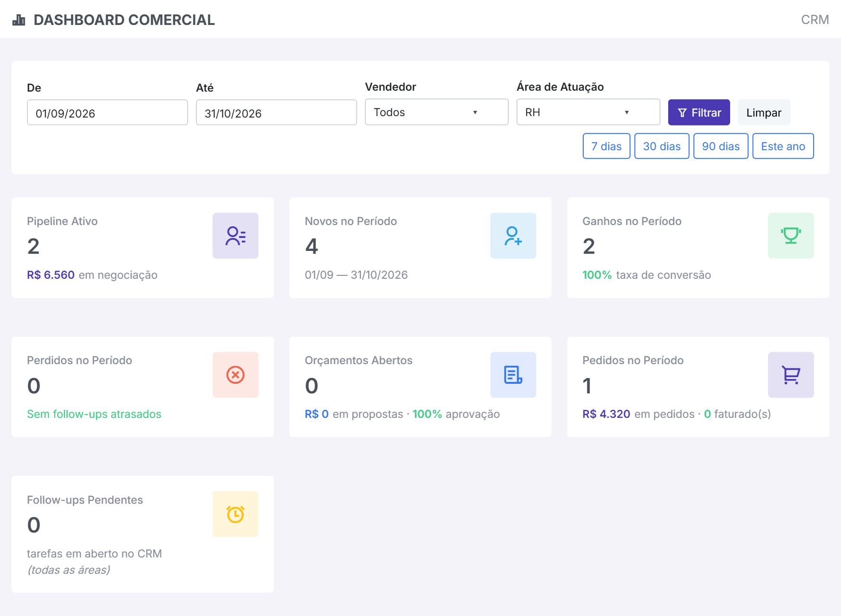Click the R$ 6.560 em negociação value
The image size is (841, 616).
point(92,275)
